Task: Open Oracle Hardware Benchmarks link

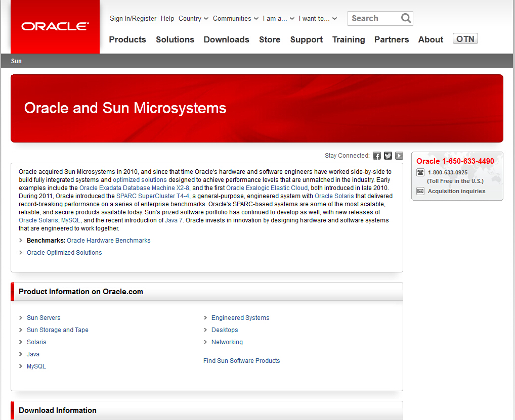Action: click(x=109, y=241)
